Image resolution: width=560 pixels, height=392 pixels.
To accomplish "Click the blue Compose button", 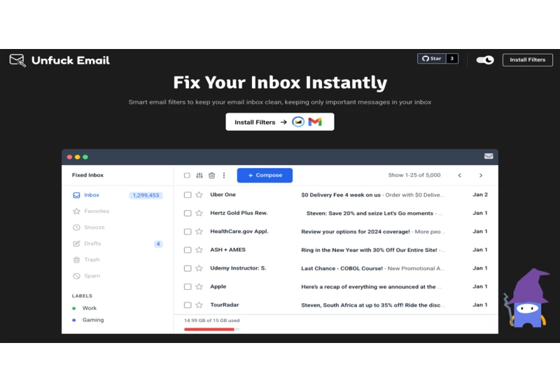I will (x=265, y=175).
